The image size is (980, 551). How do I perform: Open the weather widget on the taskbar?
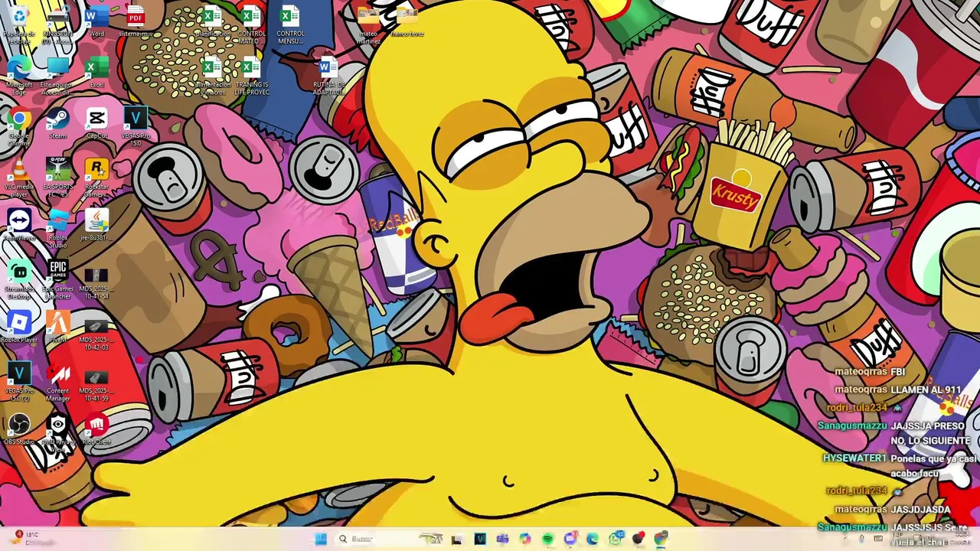[32, 538]
